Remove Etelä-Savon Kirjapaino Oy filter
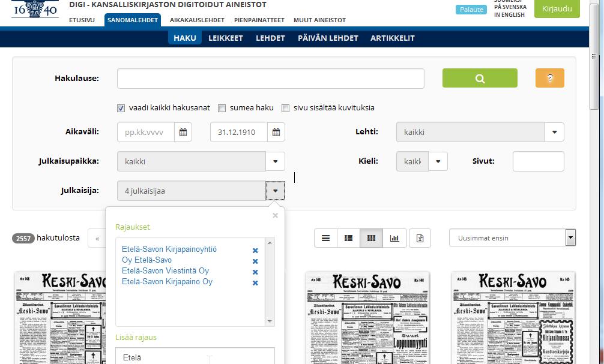604x364 pixels. tap(255, 283)
